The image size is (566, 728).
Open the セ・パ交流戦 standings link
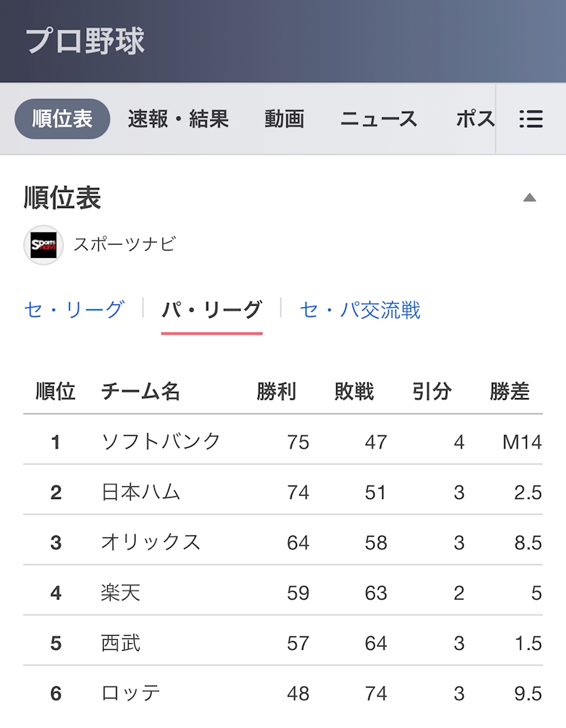click(x=360, y=310)
